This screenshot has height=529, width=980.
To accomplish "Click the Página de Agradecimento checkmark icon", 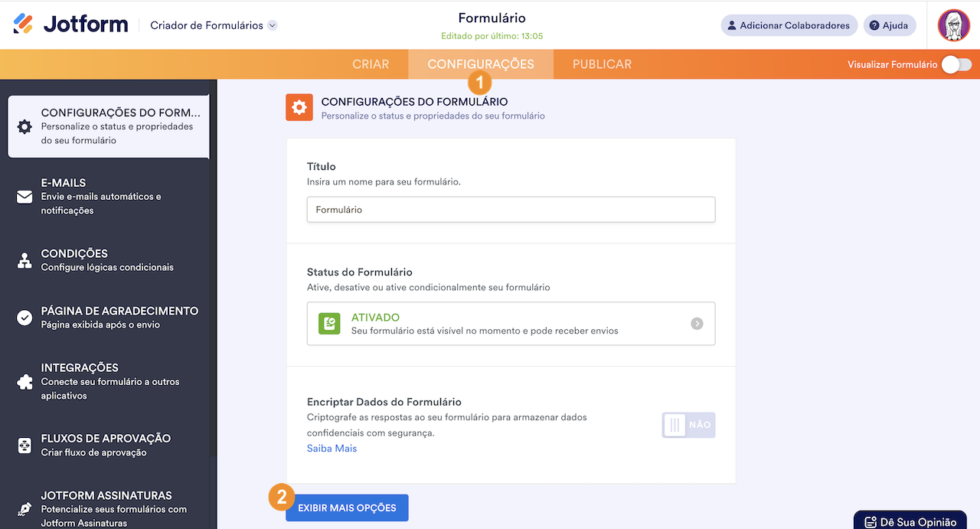I will [24, 318].
